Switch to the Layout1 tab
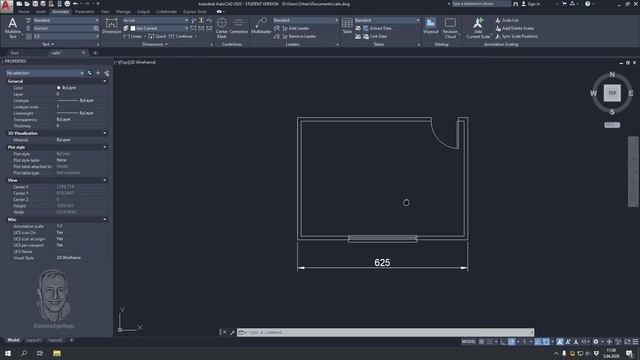 tap(33, 340)
